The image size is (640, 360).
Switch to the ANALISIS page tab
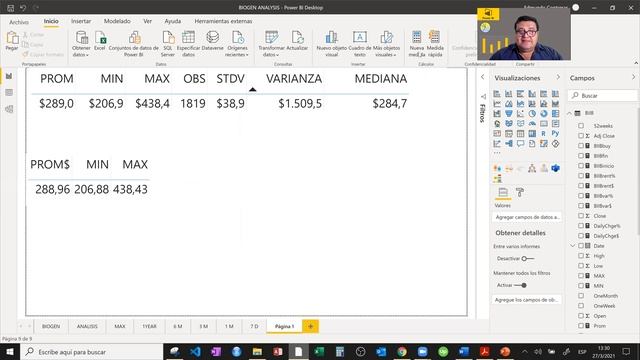click(87, 326)
